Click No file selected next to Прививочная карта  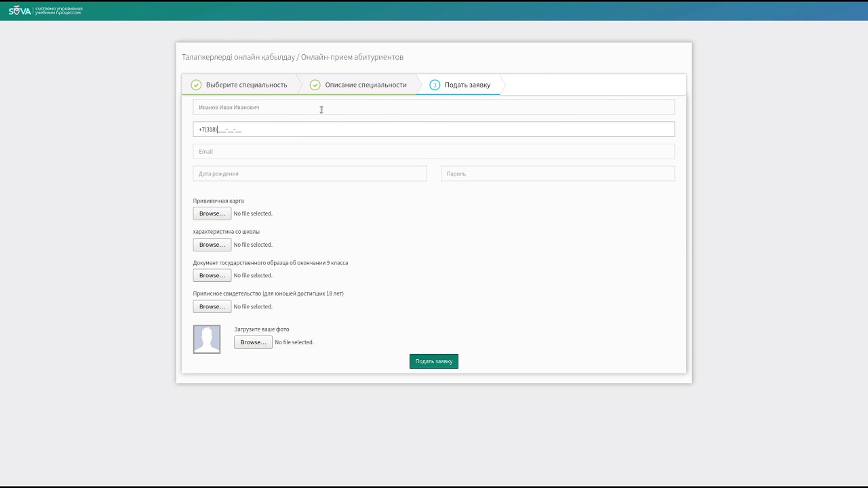tap(253, 213)
